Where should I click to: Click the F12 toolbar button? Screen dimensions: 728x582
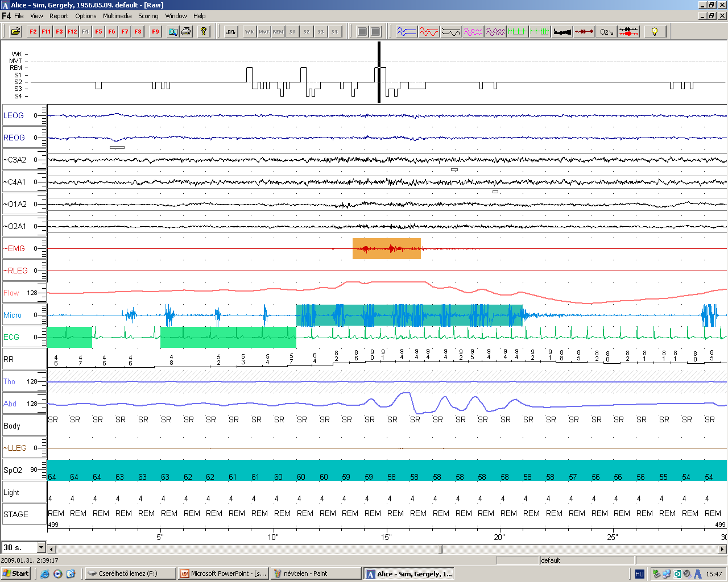[72, 32]
